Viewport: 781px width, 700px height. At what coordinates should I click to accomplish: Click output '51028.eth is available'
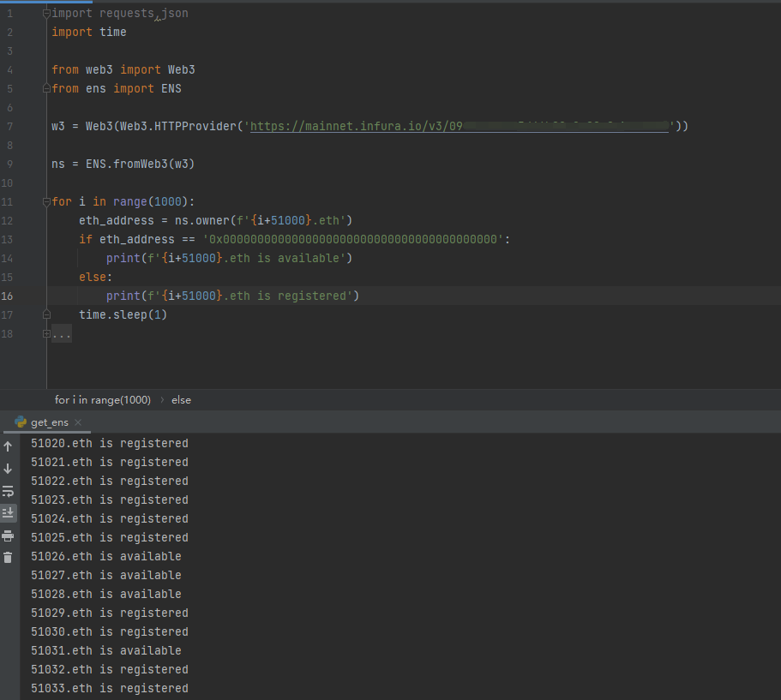click(x=106, y=594)
